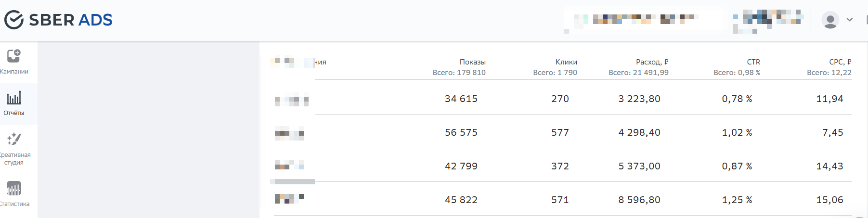Click the 5 373,00 spend cell
868x218 pixels.
coord(639,166)
